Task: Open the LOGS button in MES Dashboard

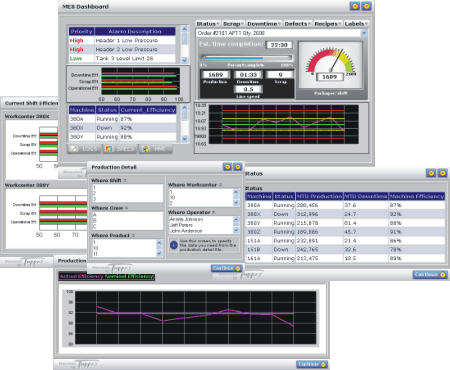Action: [x=84, y=149]
